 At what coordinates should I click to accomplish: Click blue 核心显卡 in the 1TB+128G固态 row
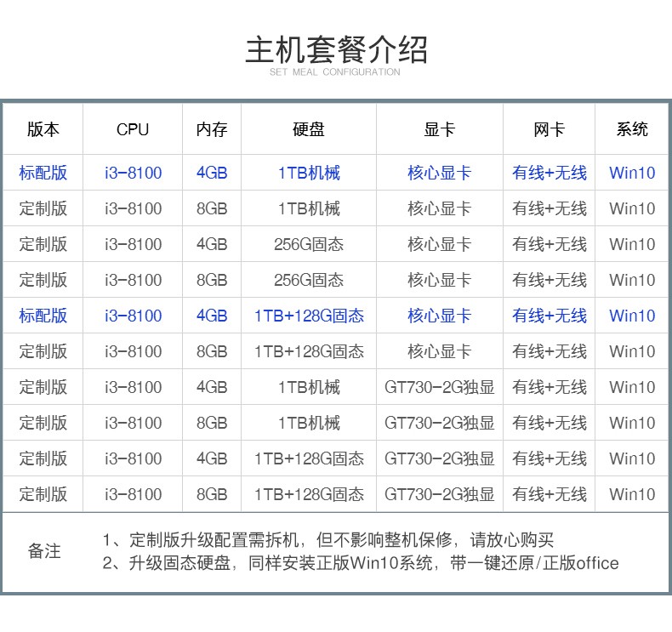coord(439,316)
